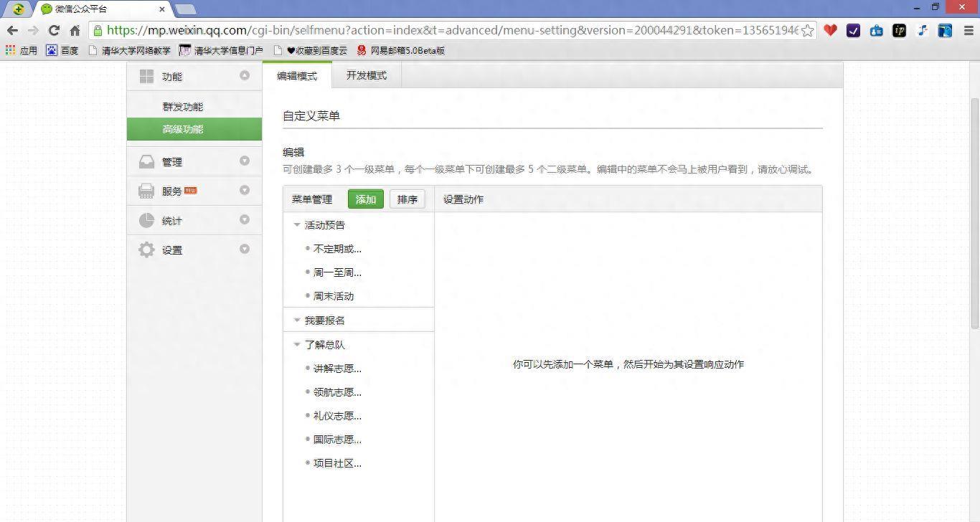Switch to the 编辑模式 tab
The width and height of the screenshot is (980, 522).
[x=297, y=75]
